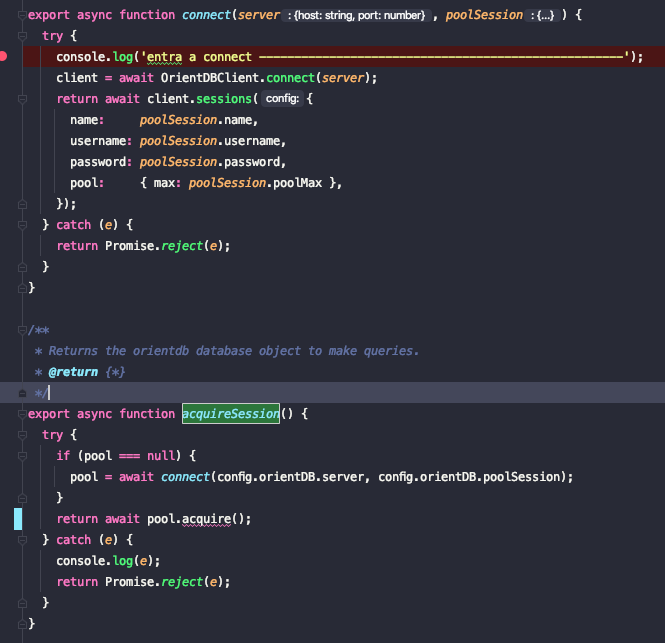This screenshot has height=643, width=665.
Task: Click the server parameter in the connect signature
Action: coord(259,15)
